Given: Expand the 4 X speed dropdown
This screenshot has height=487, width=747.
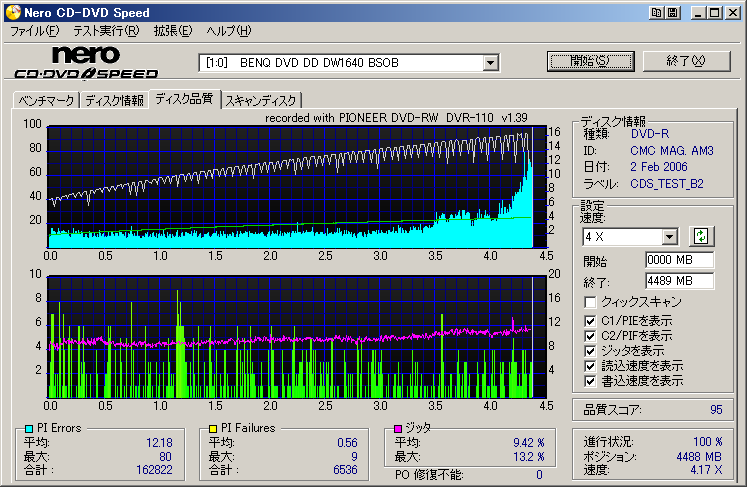Looking at the screenshot, I should tap(669, 236).
